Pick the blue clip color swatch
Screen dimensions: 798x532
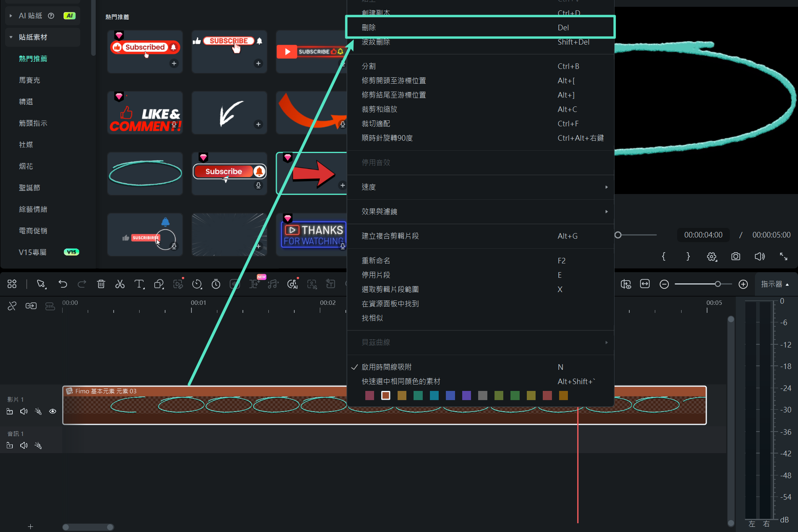pyautogui.click(x=450, y=395)
